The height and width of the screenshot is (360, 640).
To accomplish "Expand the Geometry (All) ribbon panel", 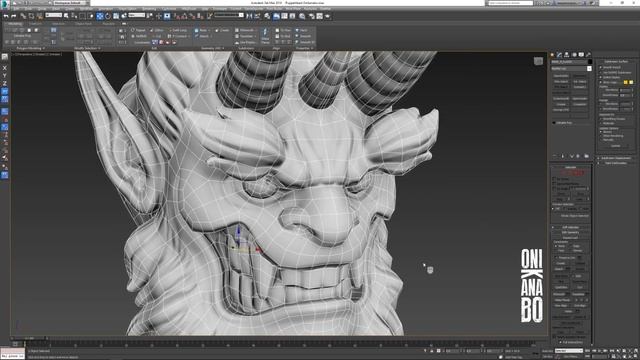I will pos(211,48).
